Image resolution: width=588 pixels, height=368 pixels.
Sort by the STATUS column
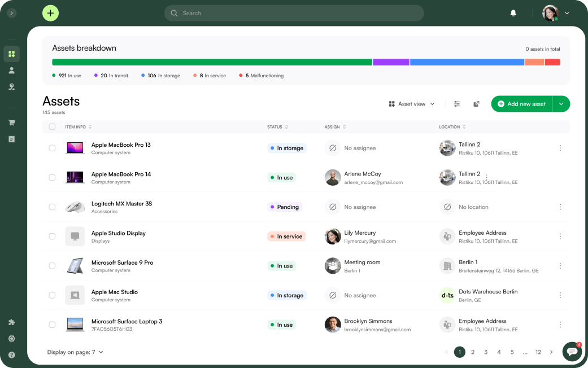(x=277, y=126)
